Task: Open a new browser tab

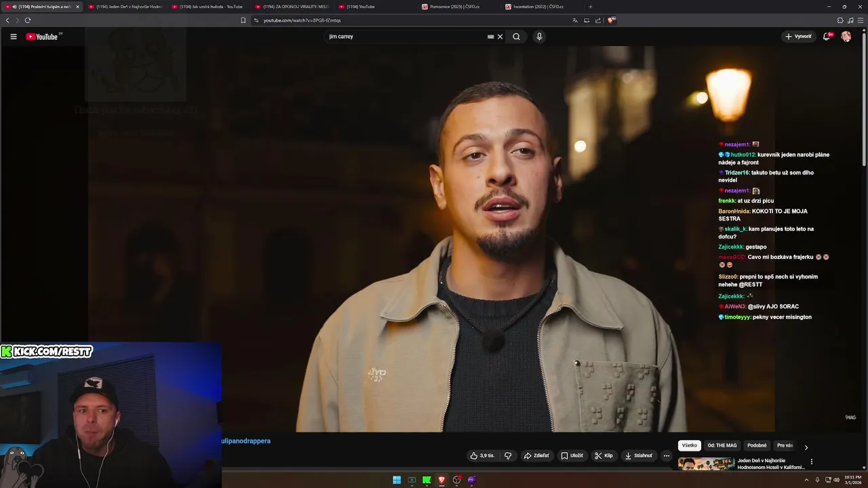Action: (x=590, y=7)
